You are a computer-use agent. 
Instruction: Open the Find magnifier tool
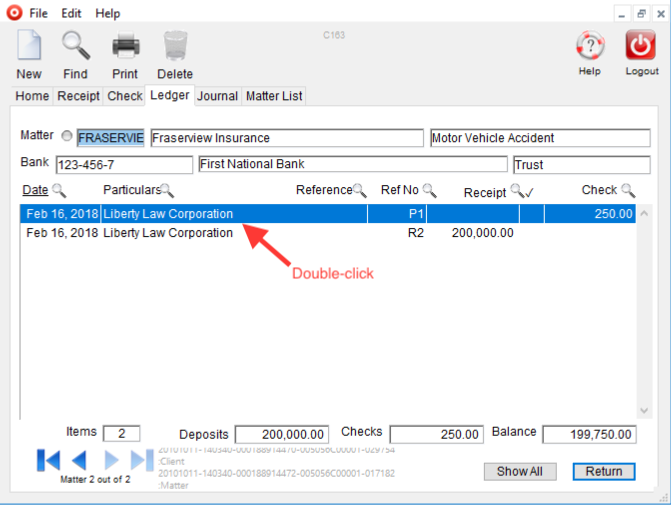point(76,46)
